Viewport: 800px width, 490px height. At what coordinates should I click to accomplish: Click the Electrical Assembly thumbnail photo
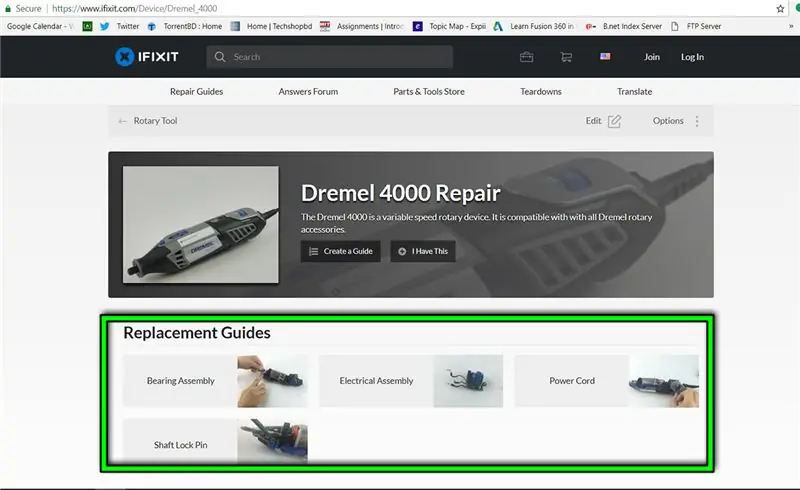[x=468, y=381]
